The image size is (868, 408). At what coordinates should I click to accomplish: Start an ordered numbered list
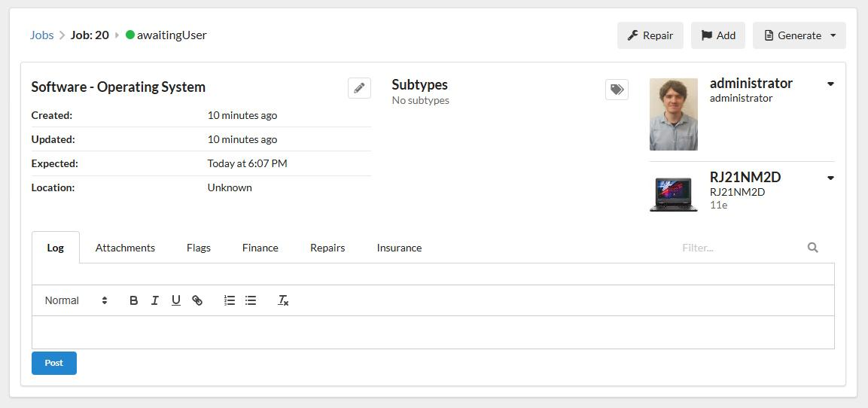click(230, 300)
